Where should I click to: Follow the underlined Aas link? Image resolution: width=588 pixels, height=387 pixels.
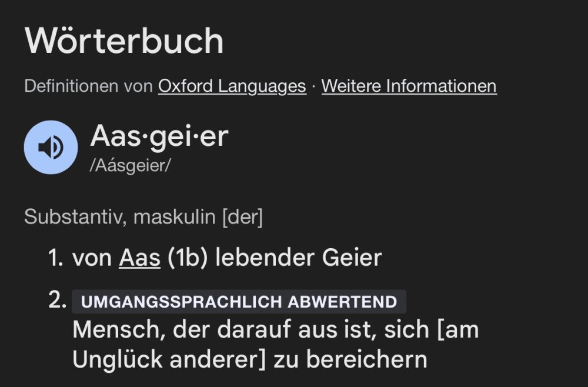(139, 258)
